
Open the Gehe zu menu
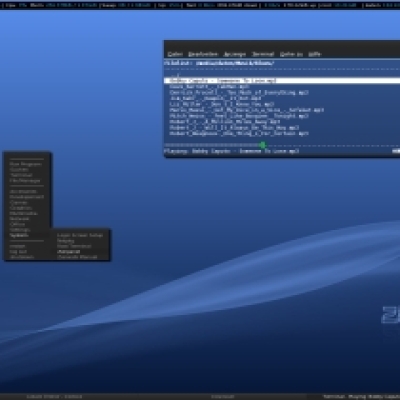pos(291,54)
